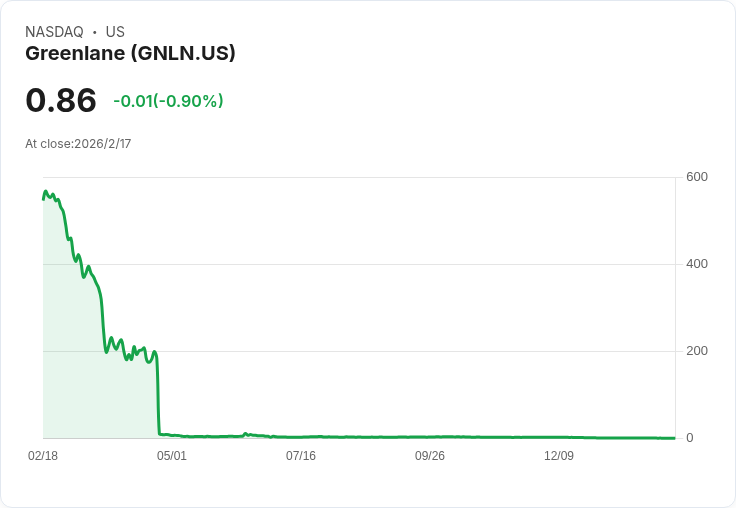Click the chart line's peak near 02/18

(46, 192)
